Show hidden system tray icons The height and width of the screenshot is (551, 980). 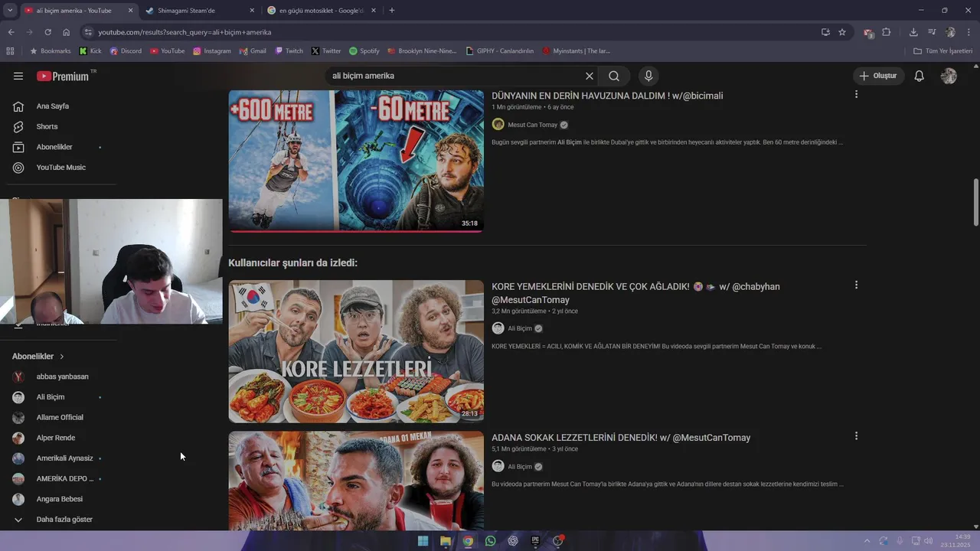[x=867, y=541]
